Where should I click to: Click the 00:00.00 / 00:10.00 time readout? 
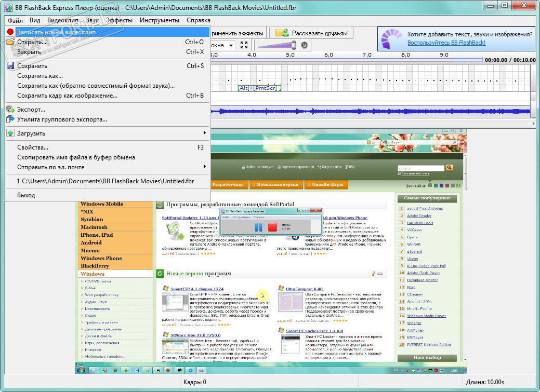pos(510,60)
